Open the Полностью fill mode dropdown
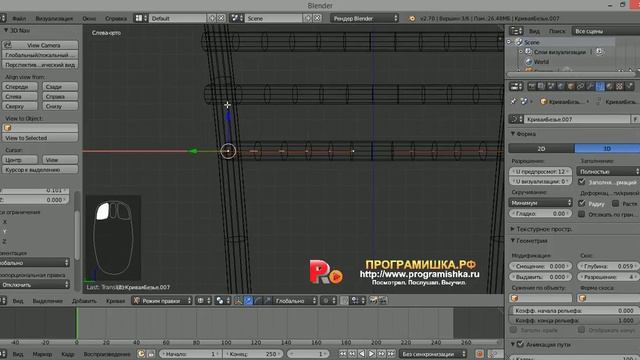Screen dimensions: 640x360 (608, 171)
